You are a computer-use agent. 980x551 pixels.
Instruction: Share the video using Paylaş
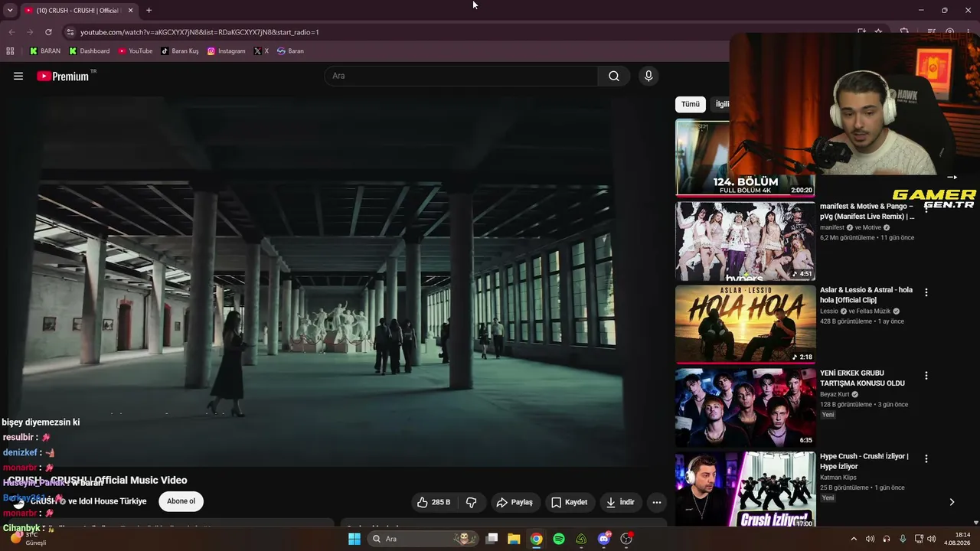point(514,502)
